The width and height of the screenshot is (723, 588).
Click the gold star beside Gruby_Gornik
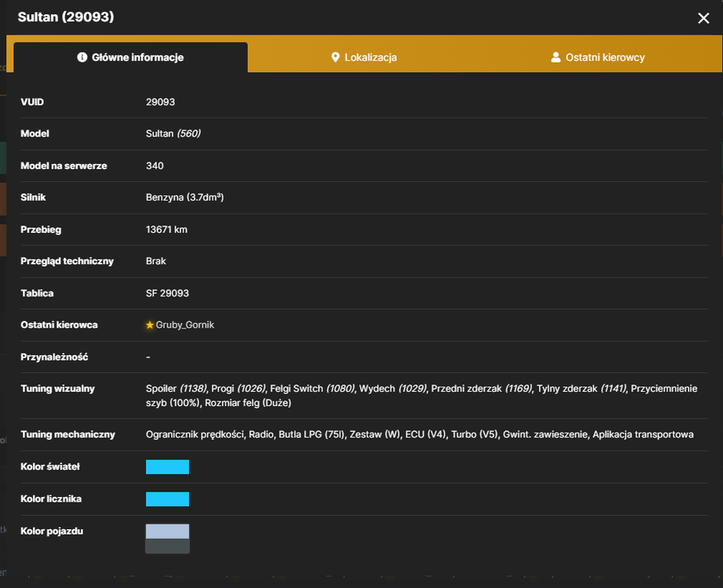(150, 325)
